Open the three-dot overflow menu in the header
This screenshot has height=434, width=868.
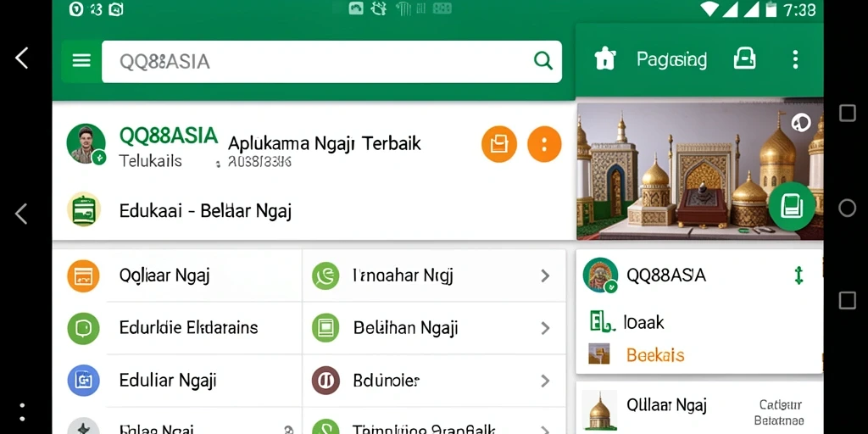click(795, 59)
